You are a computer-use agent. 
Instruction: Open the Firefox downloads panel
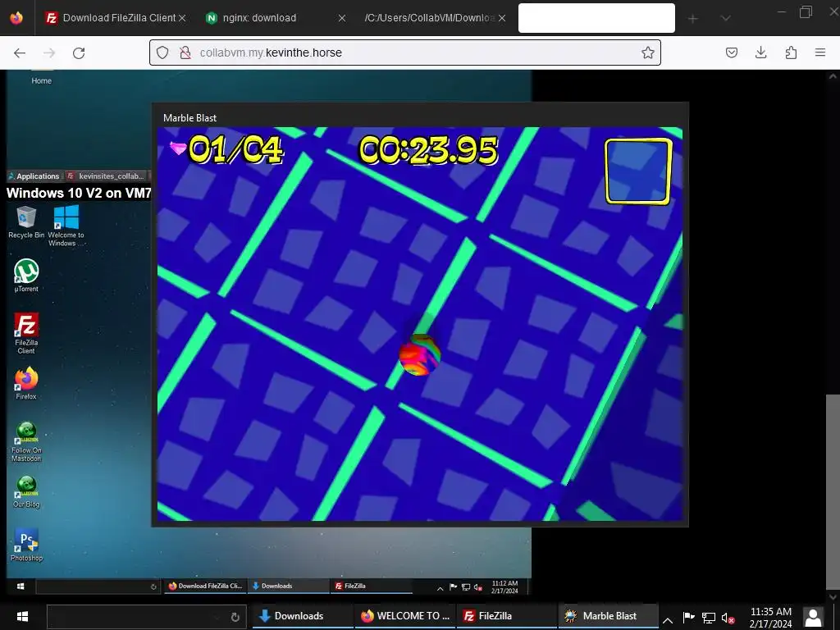[x=760, y=52]
